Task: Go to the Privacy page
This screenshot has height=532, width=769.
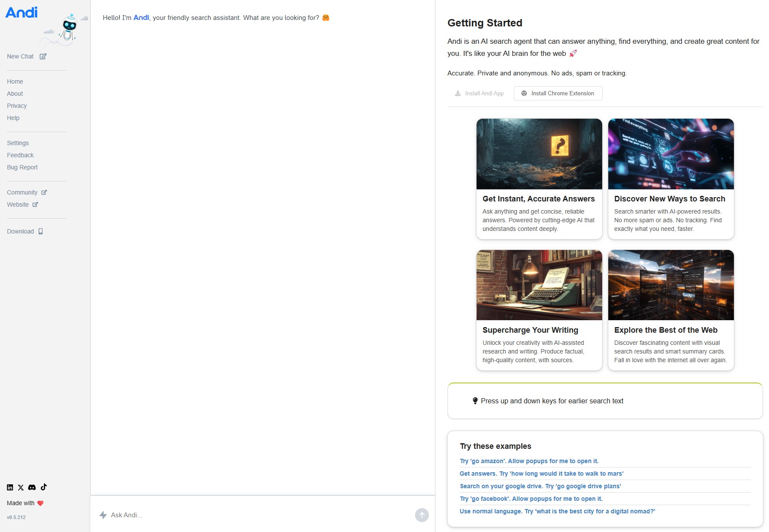Action: (x=17, y=106)
